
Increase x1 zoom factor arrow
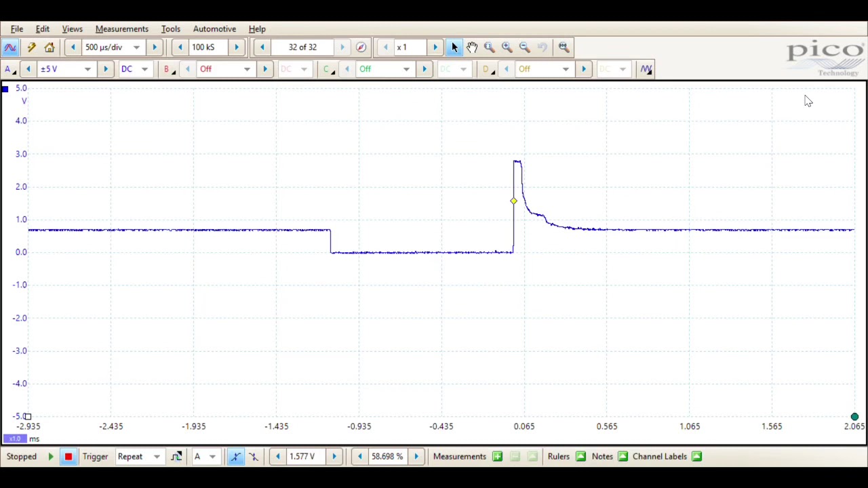[x=435, y=47]
